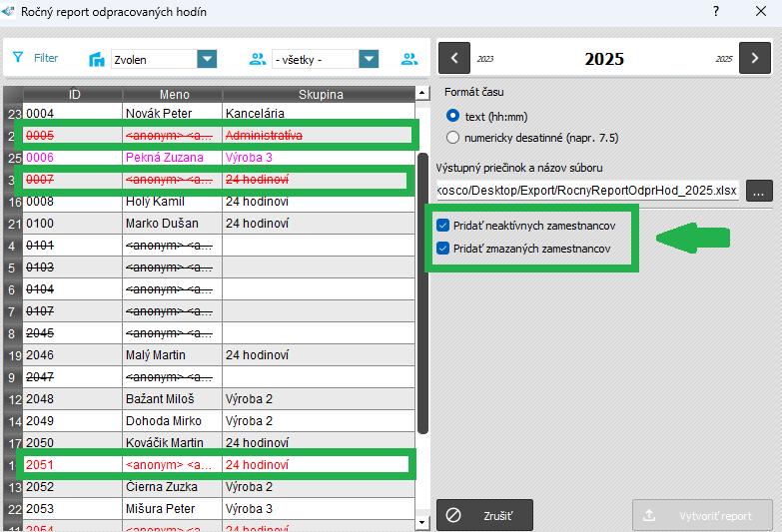
Task: Click the people icon right of všetky dropdown
Action: [x=409, y=60]
